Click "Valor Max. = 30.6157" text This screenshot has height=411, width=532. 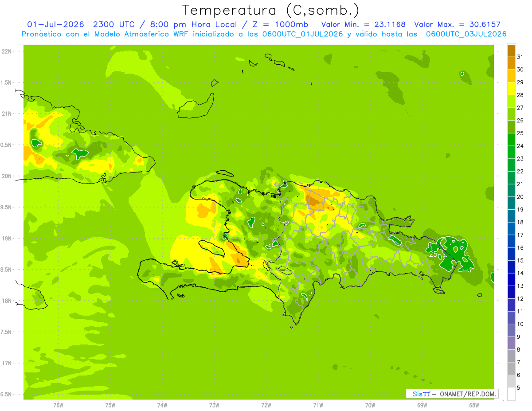[457, 24]
